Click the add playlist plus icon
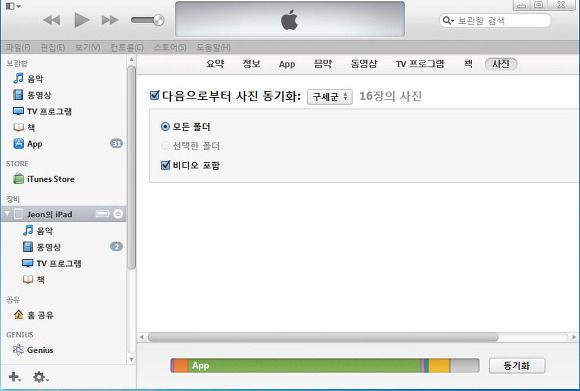 click(14, 377)
